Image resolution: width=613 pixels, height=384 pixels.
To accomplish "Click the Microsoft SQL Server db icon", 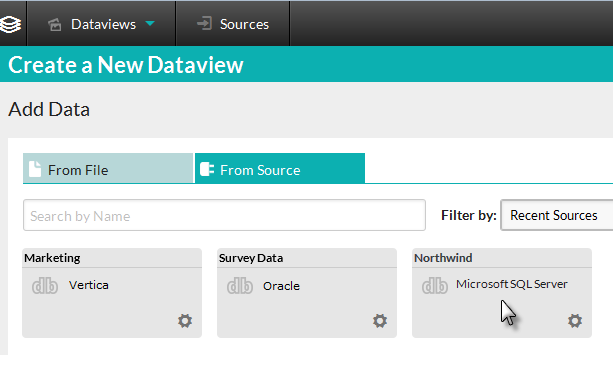I will pos(435,286).
